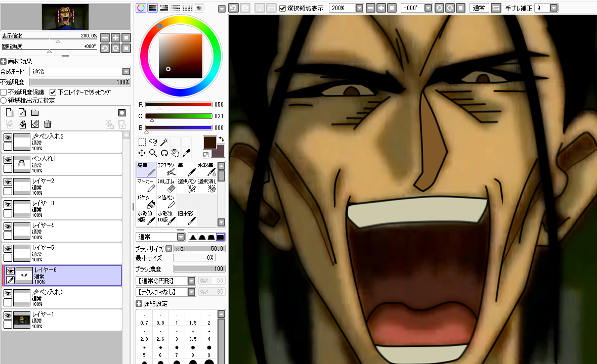Open the +000° rotation angle dropdown
The width and height of the screenshot is (597, 364).
coord(428,8)
